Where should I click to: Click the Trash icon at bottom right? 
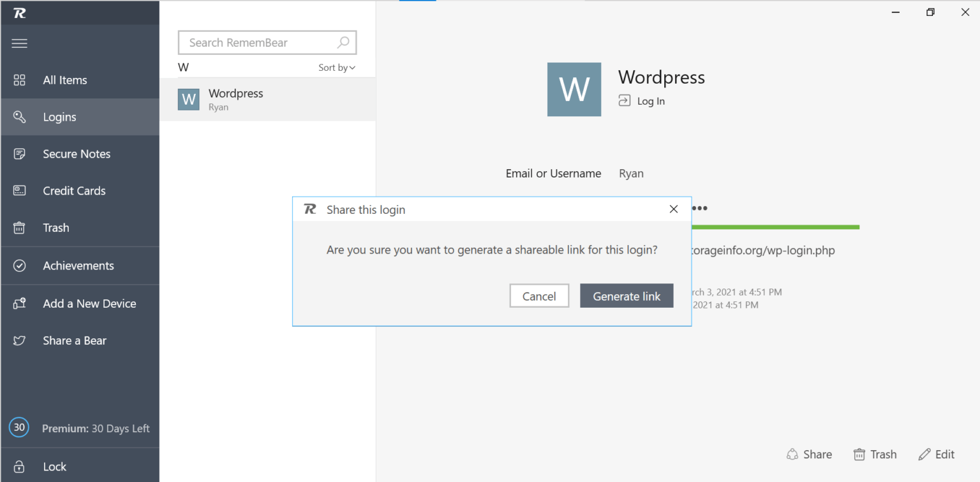tap(859, 455)
